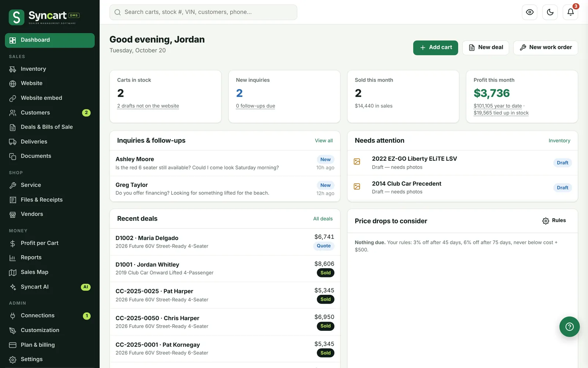588x368 pixels.
Task: Click the Profit per Cart dollar icon
Action: [x=13, y=244]
